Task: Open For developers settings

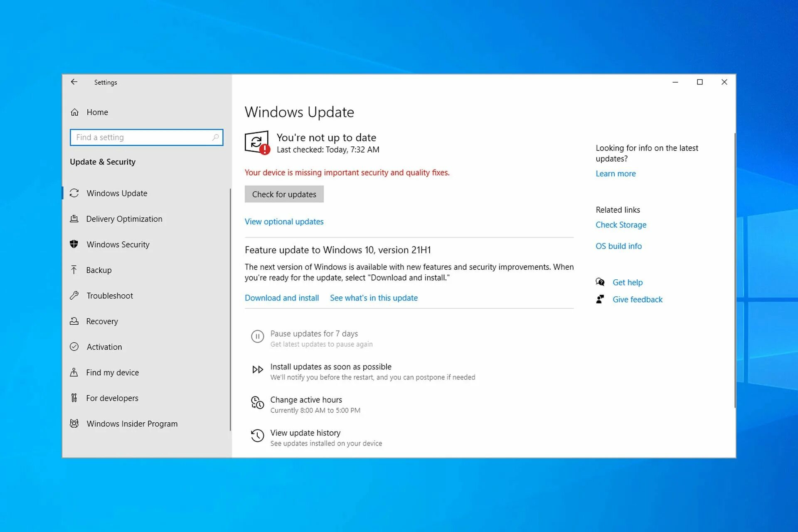Action: pos(112,398)
